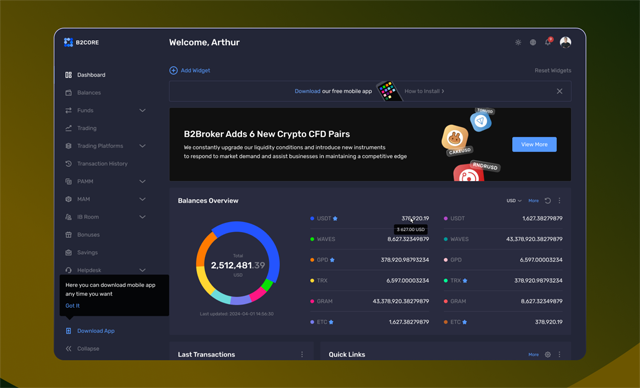
Task: Toggle favorite star next to GPD
Action: coord(332,260)
